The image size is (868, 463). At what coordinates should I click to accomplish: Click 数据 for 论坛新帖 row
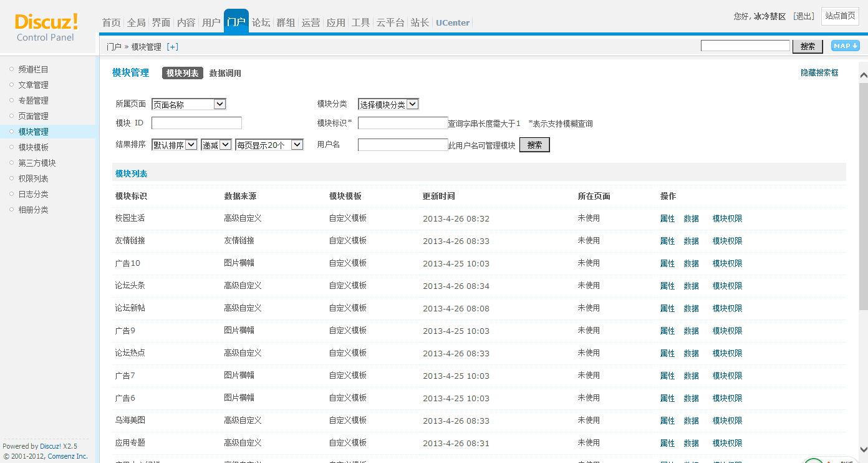[x=691, y=308]
